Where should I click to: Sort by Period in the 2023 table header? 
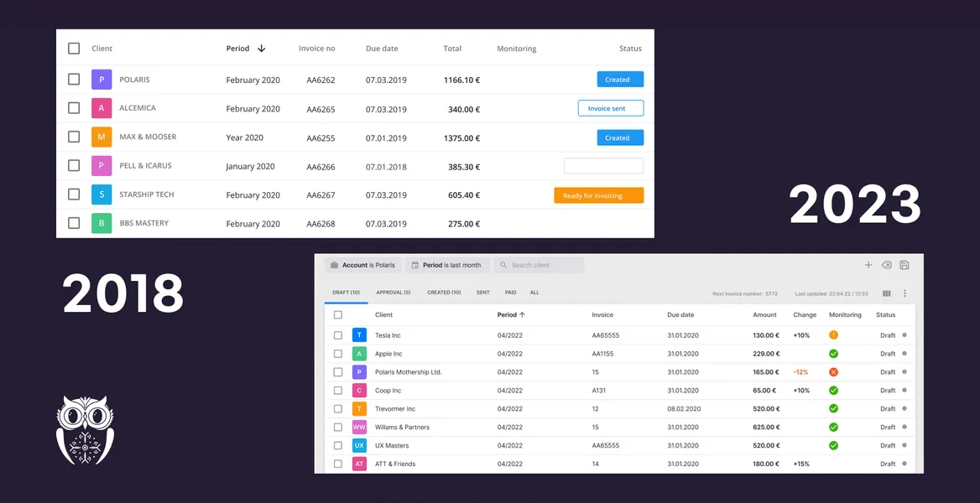pyautogui.click(x=510, y=315)
